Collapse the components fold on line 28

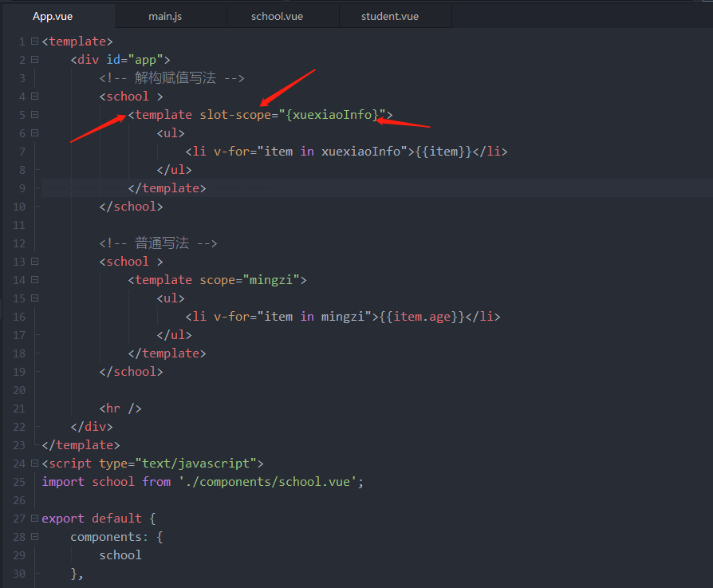point(34,537)
